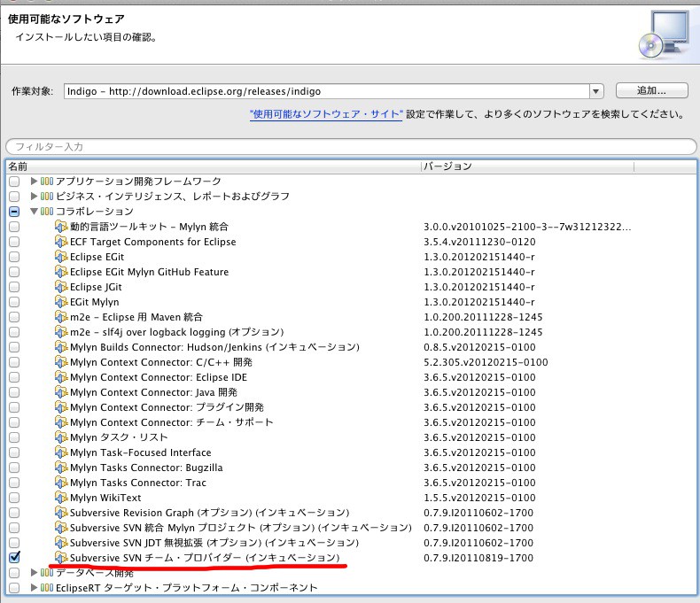
Task: Enable checkbox for Mylyn Tasks Connector: Bugzilla
Action: click(x=14, y=467)
